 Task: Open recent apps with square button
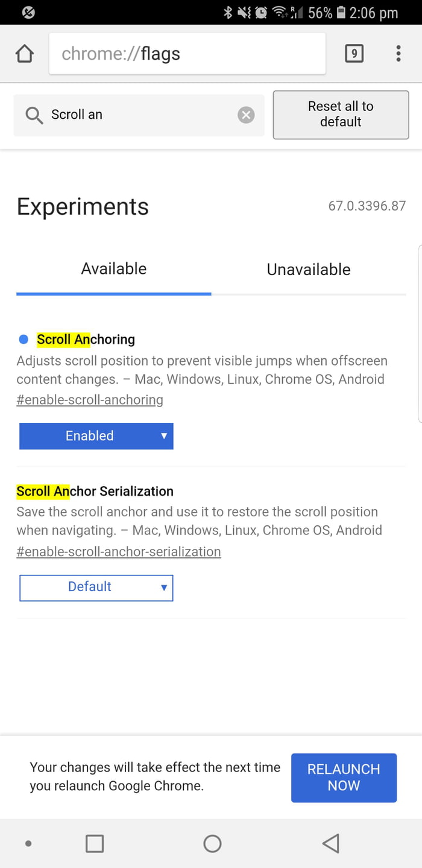pyautogui.click(x=95, y=843)
